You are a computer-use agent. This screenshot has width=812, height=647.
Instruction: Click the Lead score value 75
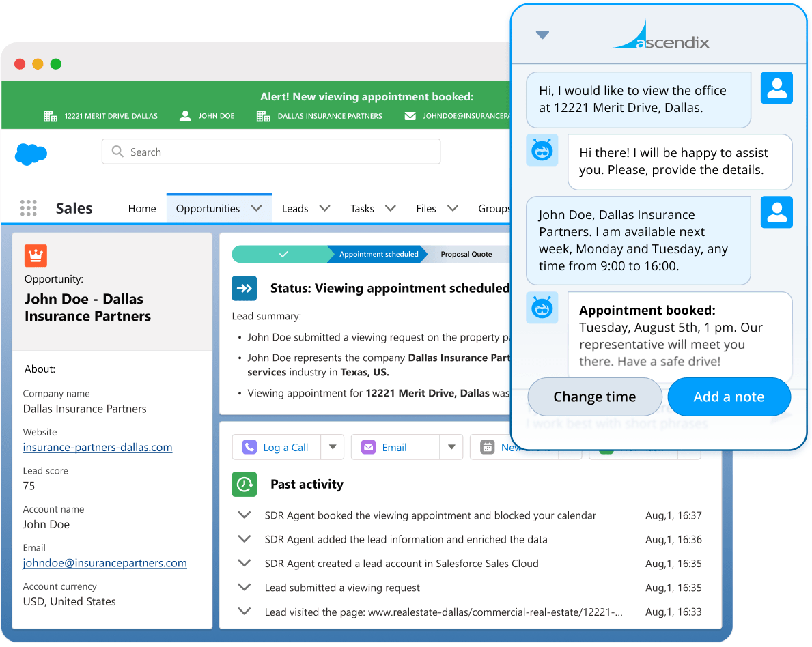coord(29,486)
